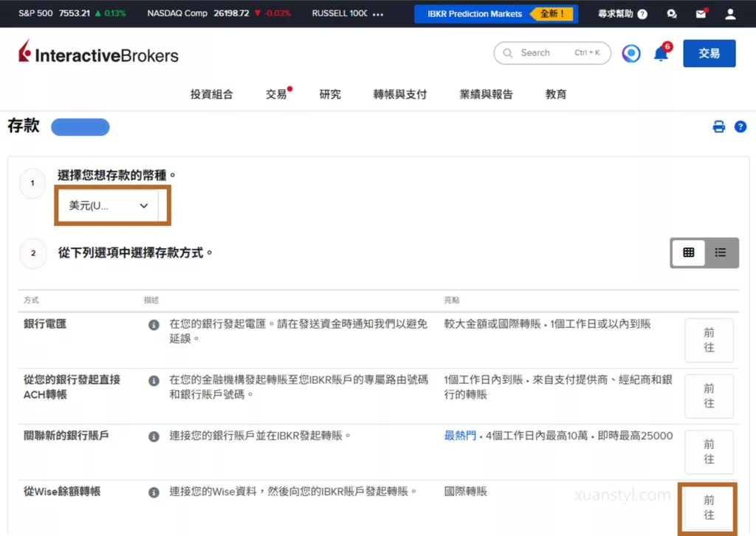Click the blue 交易 button
The image size is (756, 536).
[709, 53]
